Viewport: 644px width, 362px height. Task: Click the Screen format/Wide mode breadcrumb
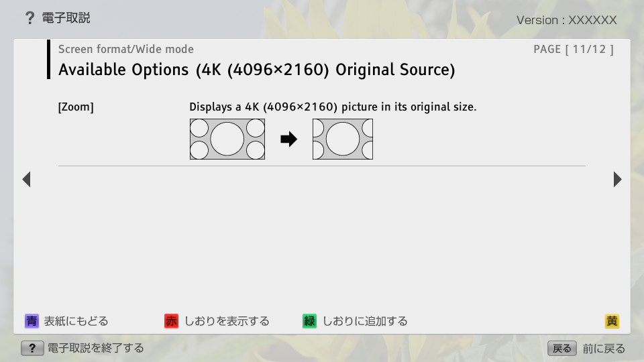[x=126, y=49]
